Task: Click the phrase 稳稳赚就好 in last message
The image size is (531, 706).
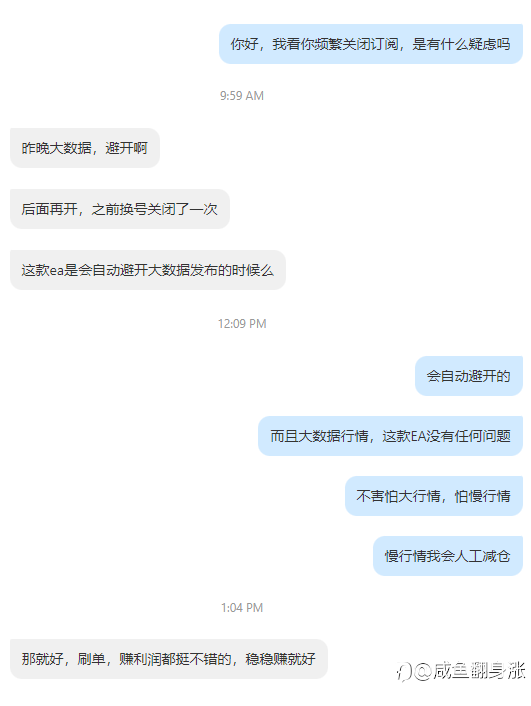Action: click(x=281, y=659)
